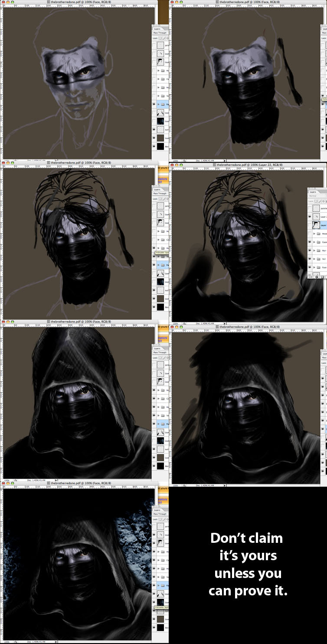Viewport: 327px width, 644px height.
Task: Open Normal blend mode dropdown in Layer 22 window
Action: point(317,196)
